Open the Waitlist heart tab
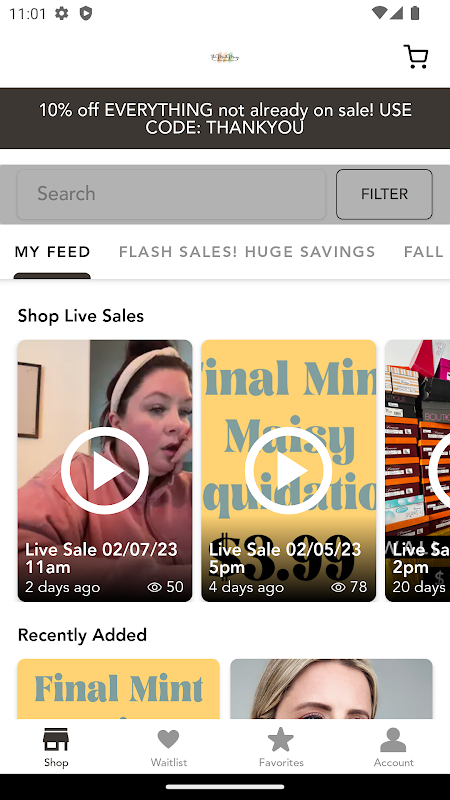This screenshot has height=800, width=450. tap(168, 747)
